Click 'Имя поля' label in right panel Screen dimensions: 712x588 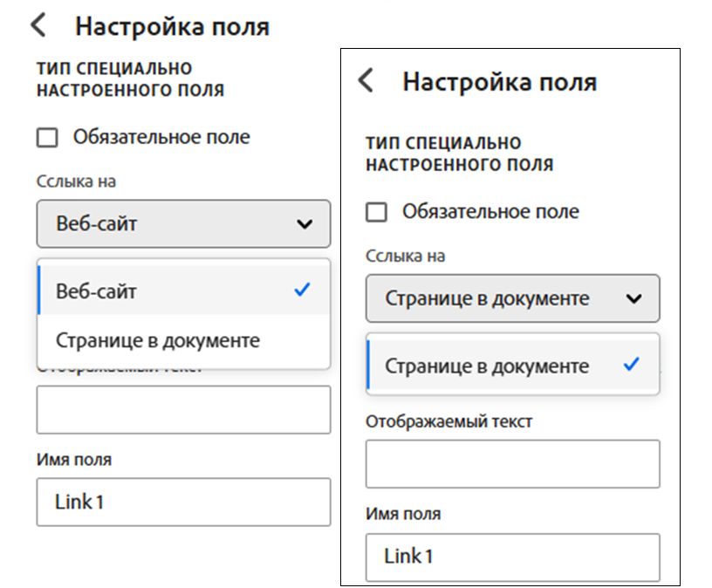[403, 514]
